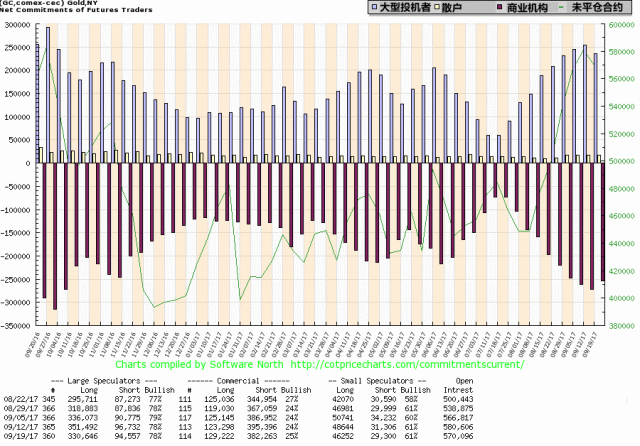This screenshot has width=640, height=446.
Task: Click small speculators short value 34,232
Action: click(x=383, y=418)
